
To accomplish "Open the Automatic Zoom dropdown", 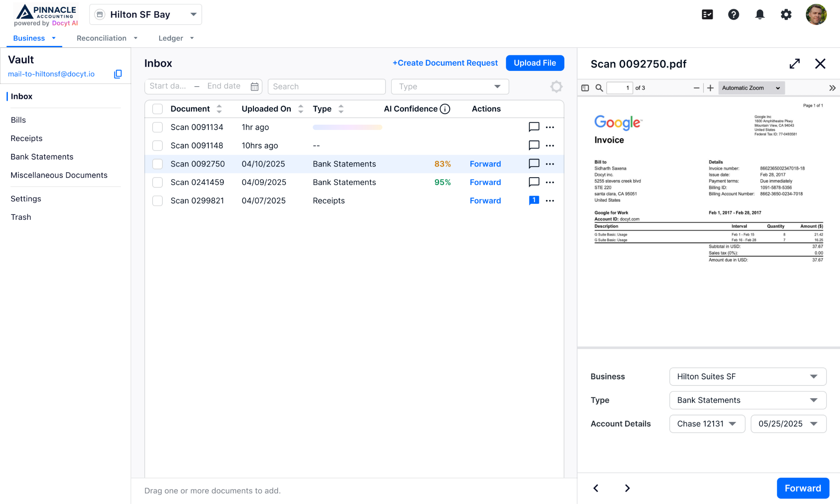I will (751, 88).
